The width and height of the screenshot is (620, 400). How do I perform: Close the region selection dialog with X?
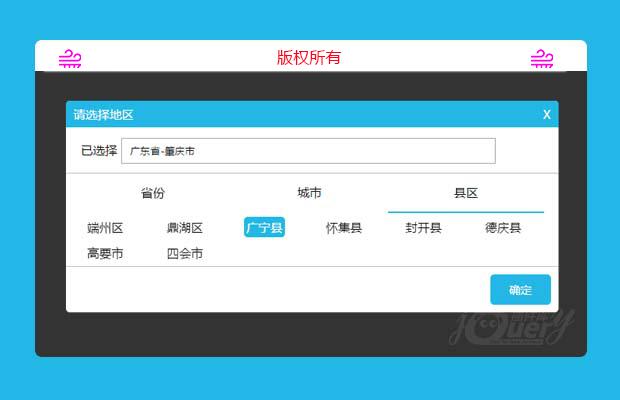point(546,115)
